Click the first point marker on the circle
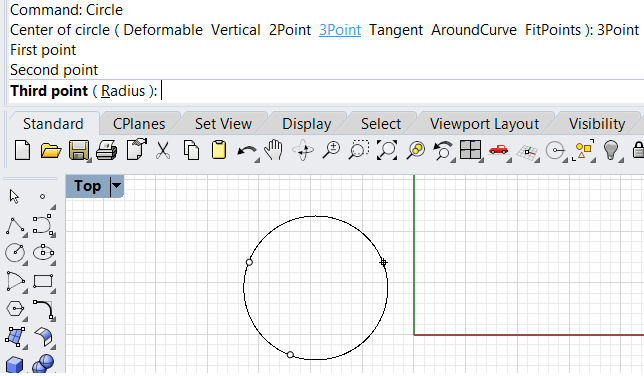644x376 pixels. click(249, 262)
